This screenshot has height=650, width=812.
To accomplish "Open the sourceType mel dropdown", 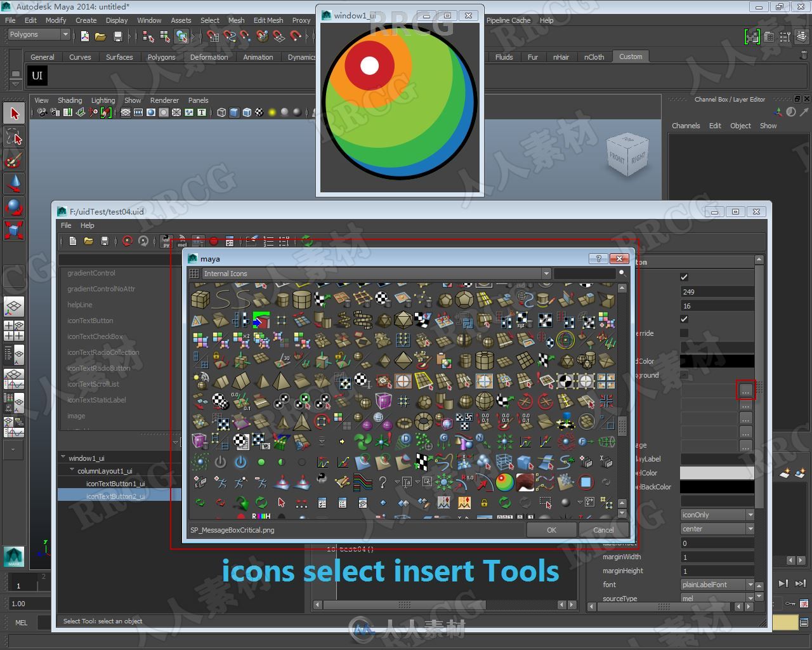I will pyautogui.click(x=717, y=598).
